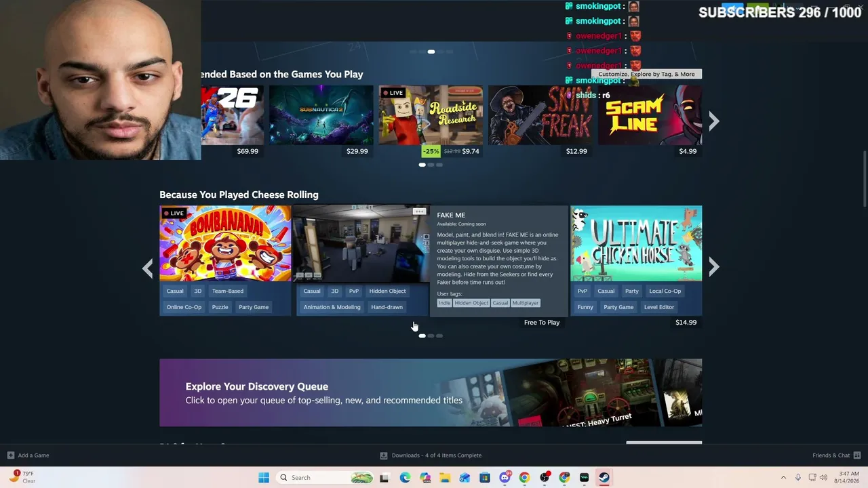Click the three-dot options on the FAKE ME capsule

(419, 211)
